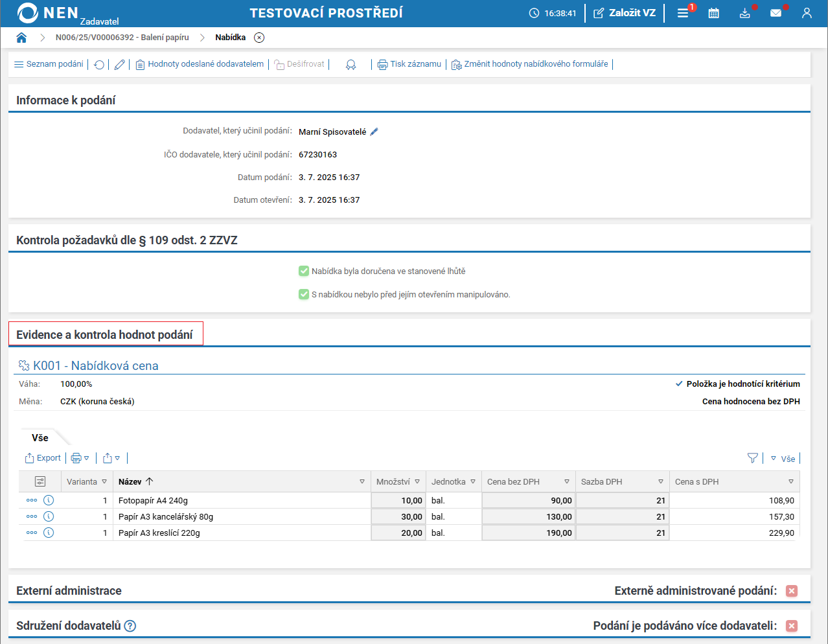The height and width of the screenshot is (644, 828).
Task: Open the Název column filter dropdown
Action: [362, 481]
